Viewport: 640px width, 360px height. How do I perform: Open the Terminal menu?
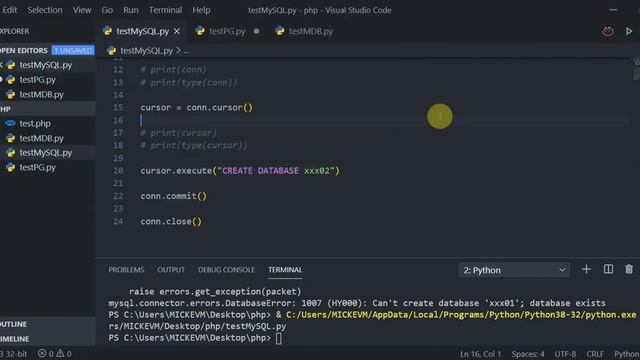pos(165,10)
